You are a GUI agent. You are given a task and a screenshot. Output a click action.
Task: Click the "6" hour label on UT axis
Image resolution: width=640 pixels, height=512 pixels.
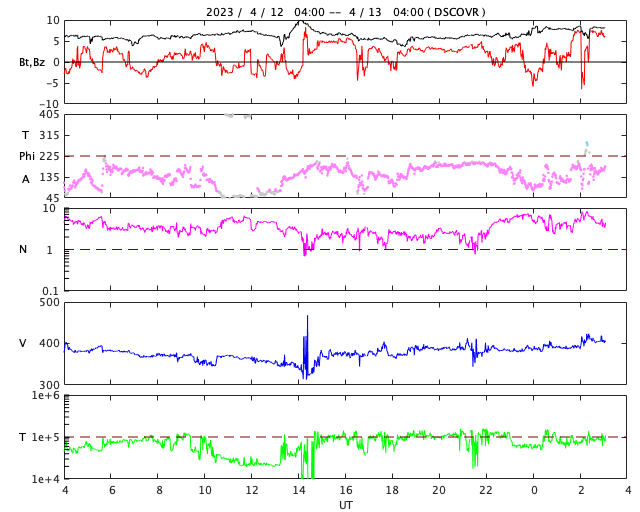coord(112,490)
